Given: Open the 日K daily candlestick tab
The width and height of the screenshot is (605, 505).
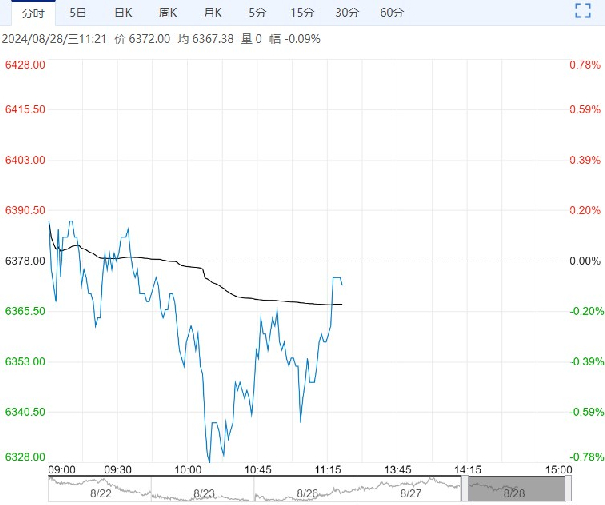Looking at the screenshot, I should [122, 13].
